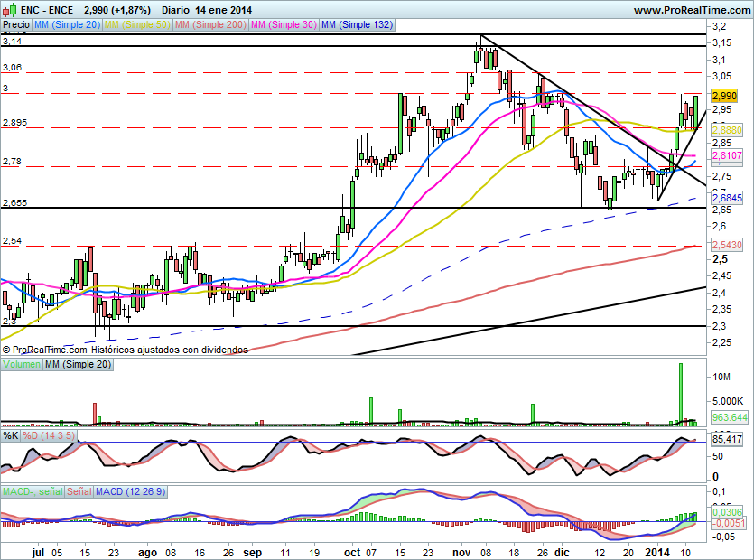Click the 85,417 stochastic value tag
Screen dimensions: 754x560
pyautogui.click(x=726, y=440)
